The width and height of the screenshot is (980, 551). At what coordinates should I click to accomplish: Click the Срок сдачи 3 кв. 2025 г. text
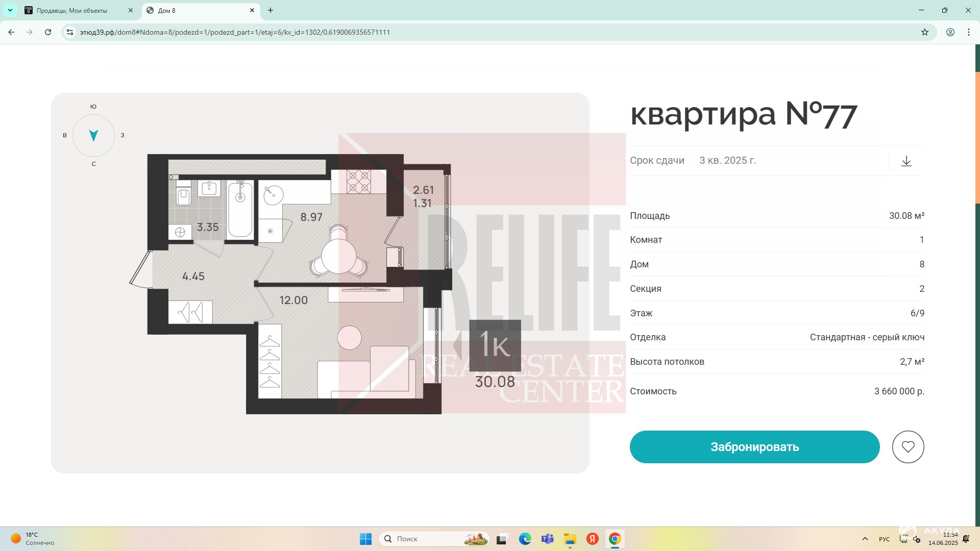pyautogui.click(x=693, y=160)
